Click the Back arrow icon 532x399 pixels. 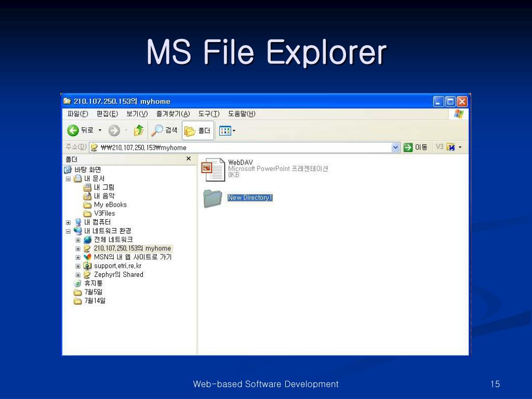pos(73,130)
